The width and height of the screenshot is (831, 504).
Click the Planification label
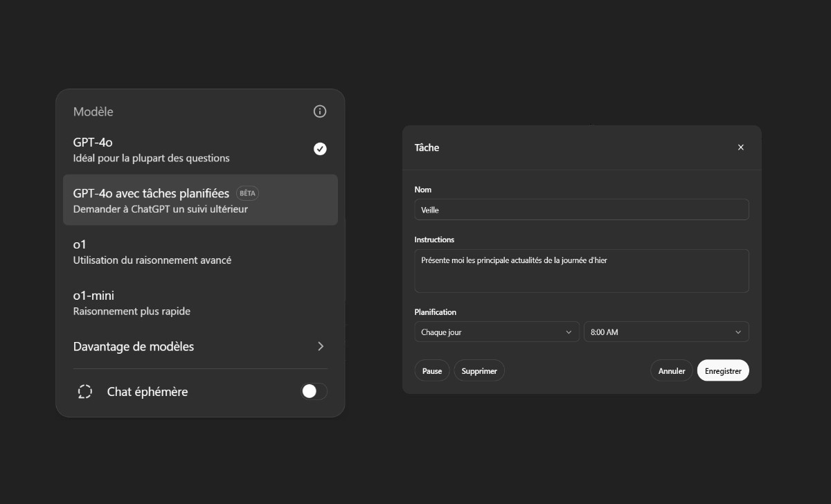(436, 312)
